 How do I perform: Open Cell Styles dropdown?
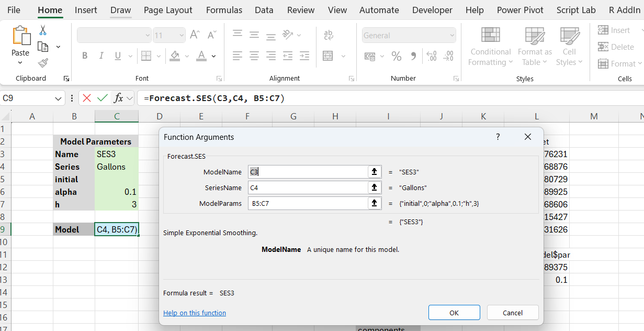click(569, 46)
